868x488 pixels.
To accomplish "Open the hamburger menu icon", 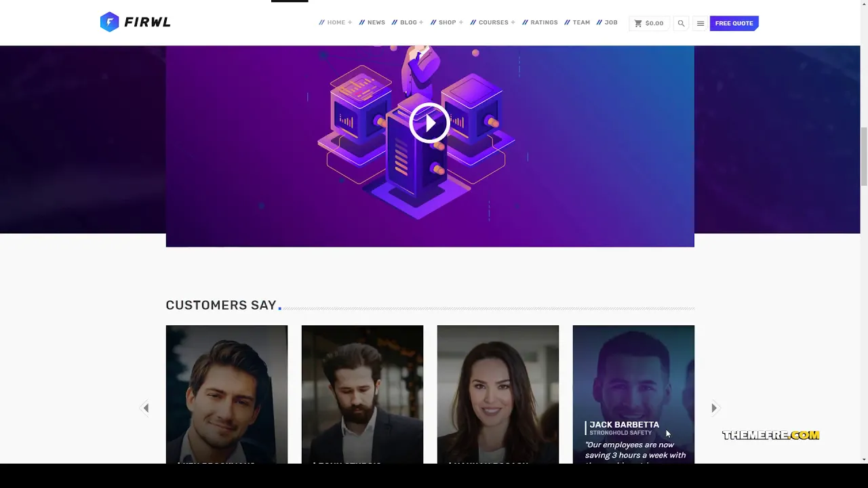I will click(701, 23).
